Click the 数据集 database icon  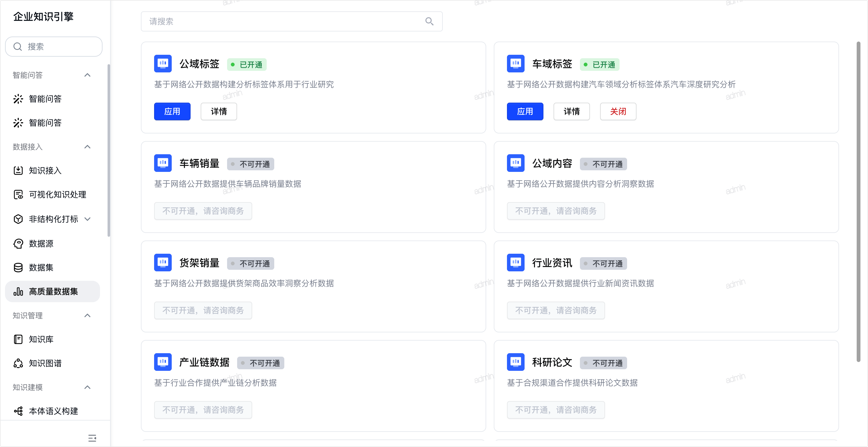click(x=18, y=268)
